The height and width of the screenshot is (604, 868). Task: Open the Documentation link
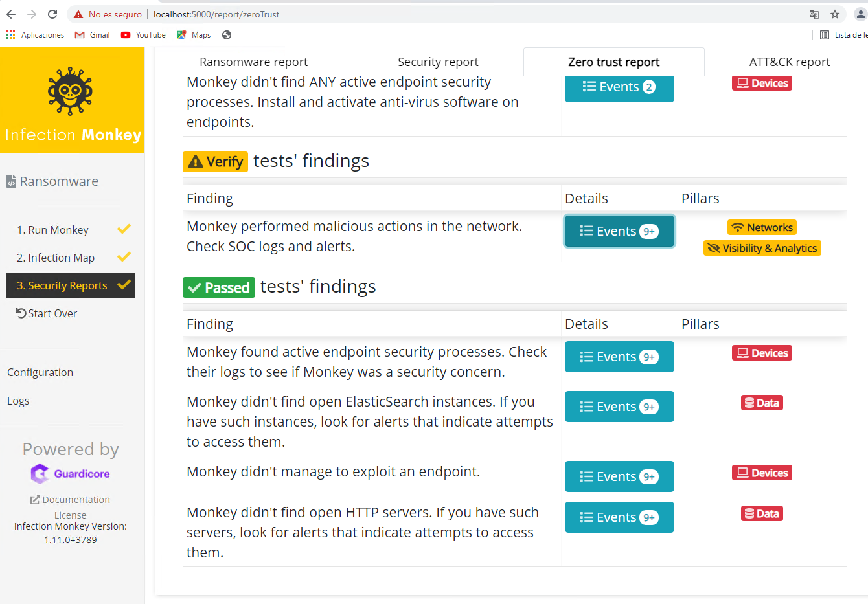point(71,500)
